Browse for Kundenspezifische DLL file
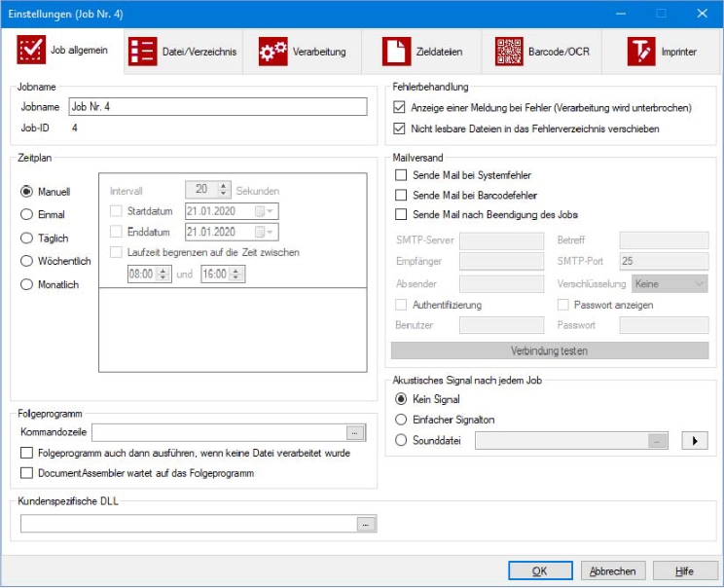Image resolution: width=724 pixels, height=588 pixels. coord(366,524)
